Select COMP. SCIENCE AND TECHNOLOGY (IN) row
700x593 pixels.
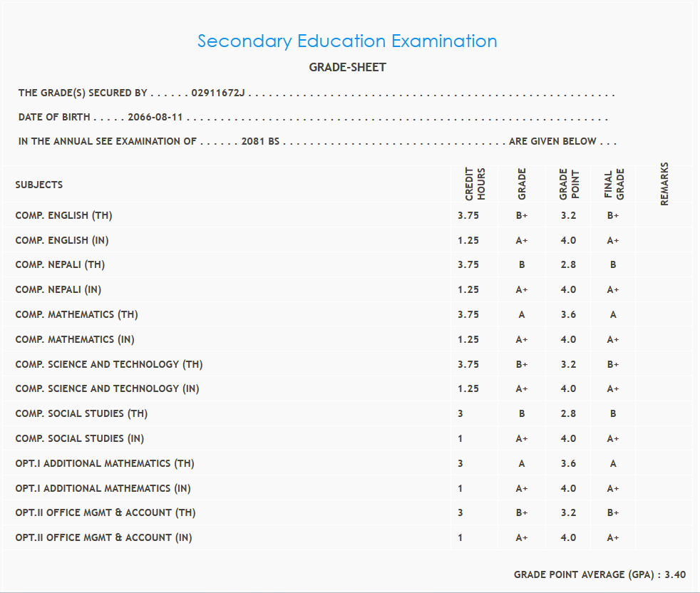click(x=107, y=388)
